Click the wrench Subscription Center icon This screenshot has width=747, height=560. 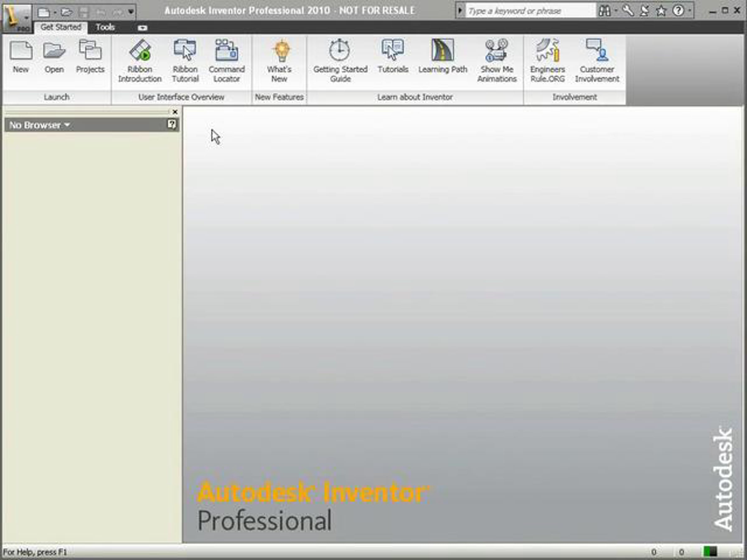[x=628, y=11]
